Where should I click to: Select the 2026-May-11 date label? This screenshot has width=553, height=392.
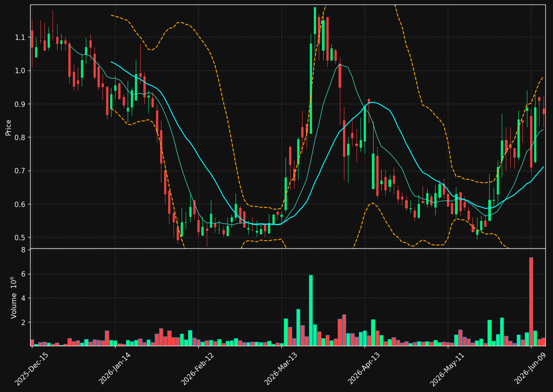click(x=447, y=369)
